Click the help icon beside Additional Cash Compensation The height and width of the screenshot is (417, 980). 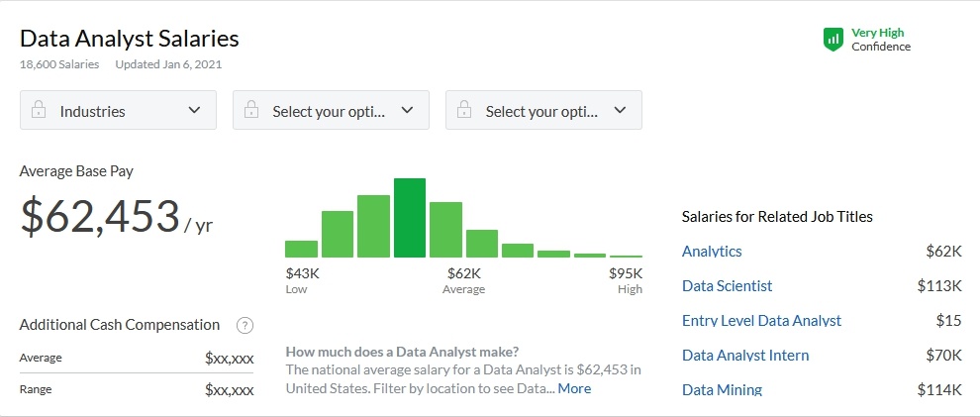(245, 325)
